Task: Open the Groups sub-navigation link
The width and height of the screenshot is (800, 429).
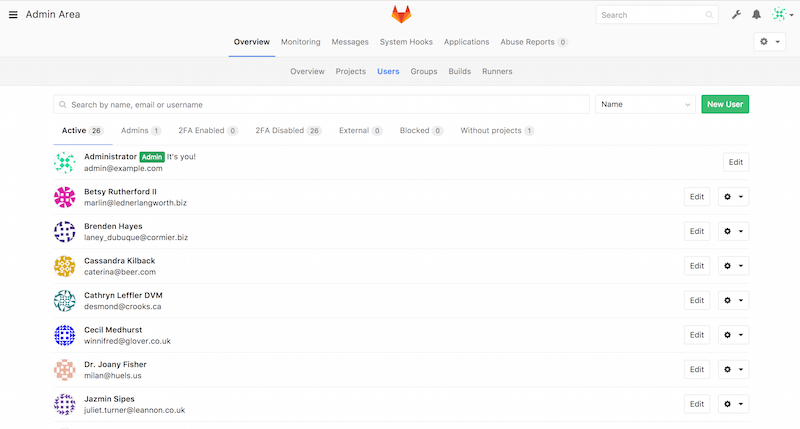Action: click(424, 72)
